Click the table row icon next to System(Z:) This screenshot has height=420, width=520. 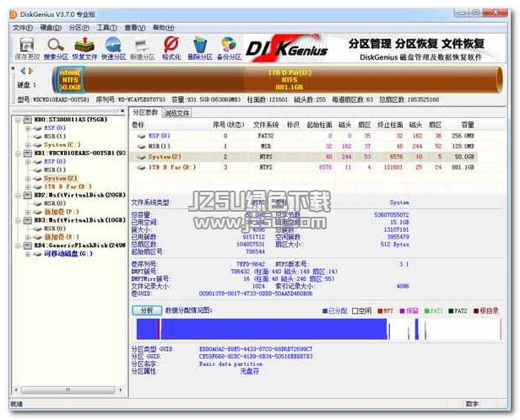[x=142, y=157]
